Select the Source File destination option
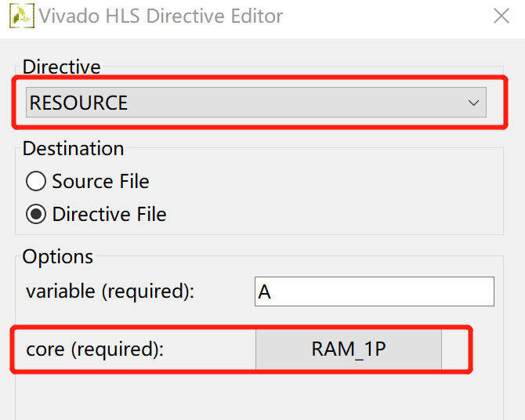 pyautogui.click(x=88, y=181)
